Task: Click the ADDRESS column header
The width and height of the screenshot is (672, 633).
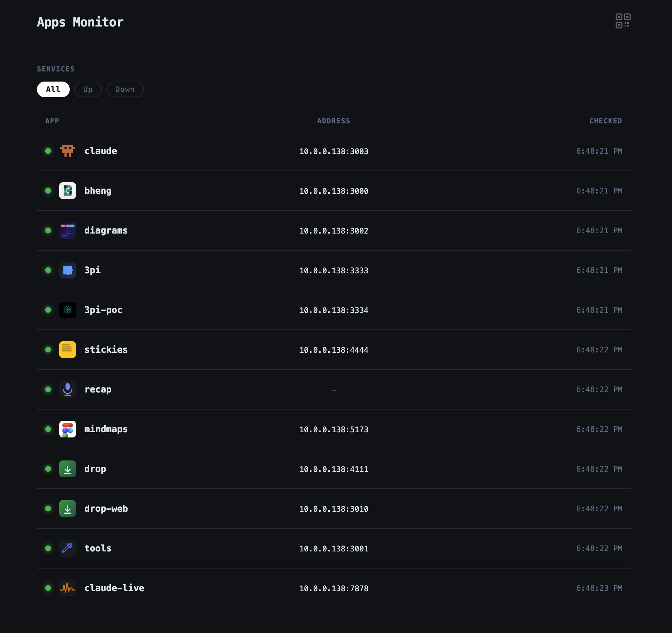Action: [x=333, y=121]
